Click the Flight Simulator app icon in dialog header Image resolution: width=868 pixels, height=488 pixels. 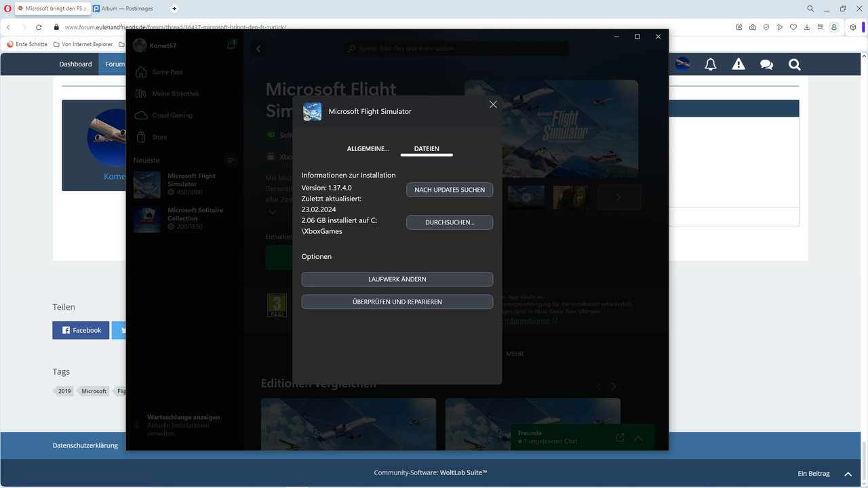coord(312,111)
